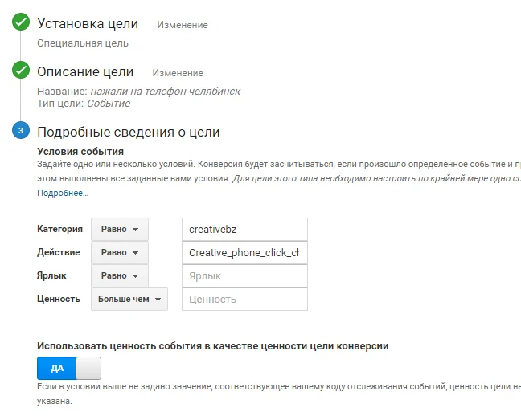Click the green checkmark beside Установка цели

(x=21, y=22)
